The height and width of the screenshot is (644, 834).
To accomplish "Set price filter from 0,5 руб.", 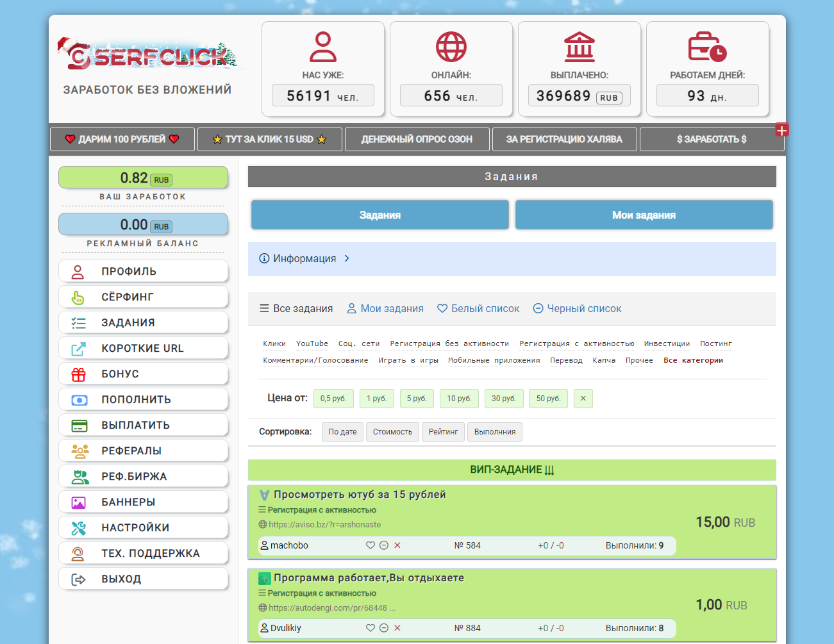I will (333, 399).
